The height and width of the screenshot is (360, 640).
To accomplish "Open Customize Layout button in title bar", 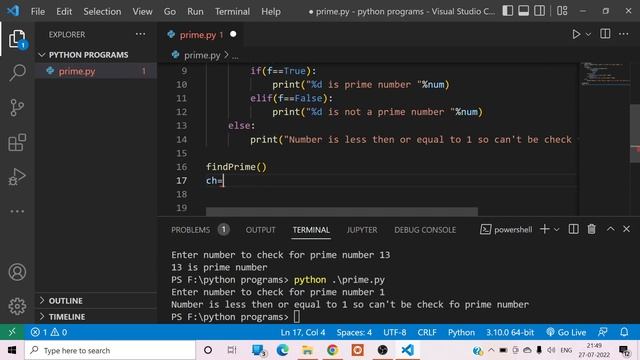I will (562, 11).
